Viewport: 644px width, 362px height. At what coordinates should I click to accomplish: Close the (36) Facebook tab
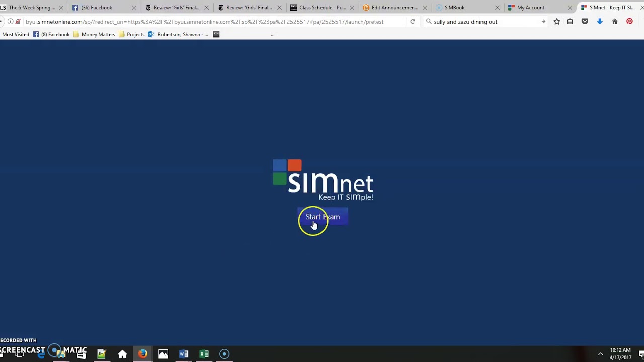pos(134,8)
